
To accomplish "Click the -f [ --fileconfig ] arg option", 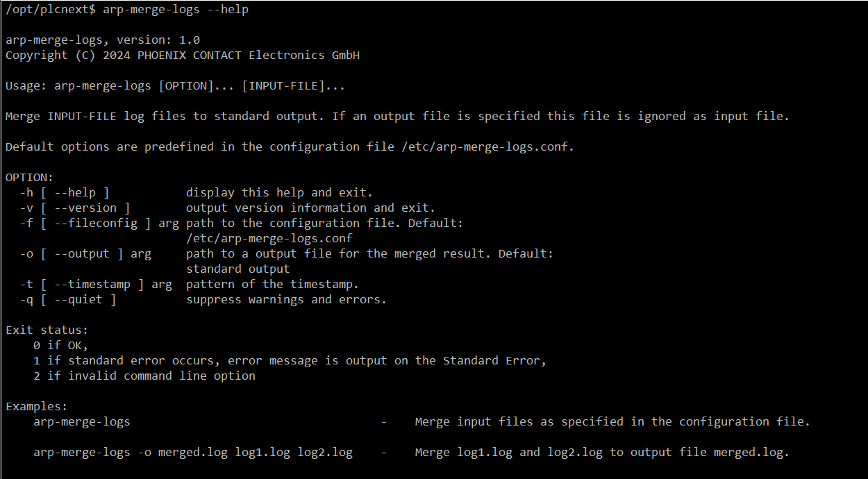I will click(99, 223).
